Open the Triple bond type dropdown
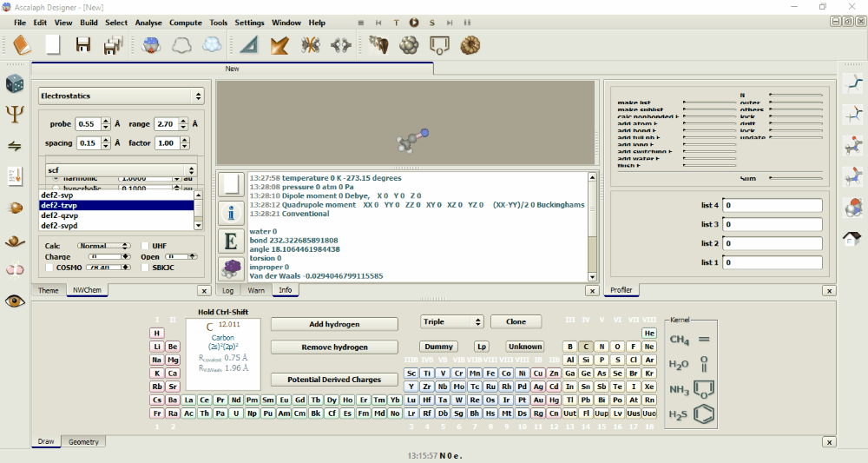The width and height of the screenshot is (868, 463). coord(452,321)
